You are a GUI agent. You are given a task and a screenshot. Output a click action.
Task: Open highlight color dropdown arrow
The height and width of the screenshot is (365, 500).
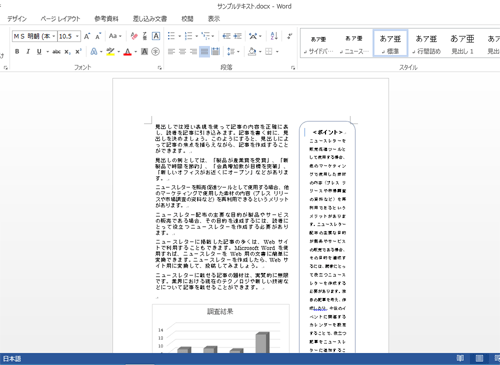pyautogui.click(x=118, y=52)
